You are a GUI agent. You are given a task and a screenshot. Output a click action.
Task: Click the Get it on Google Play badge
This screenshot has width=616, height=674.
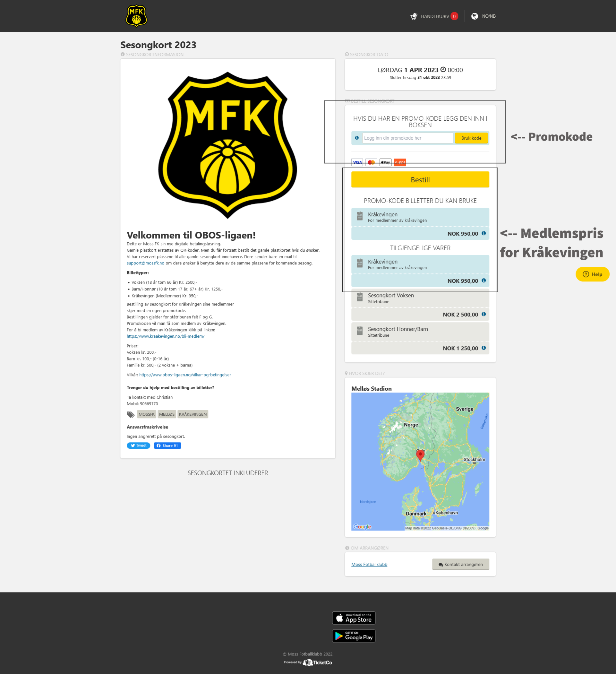click(353, 636)
